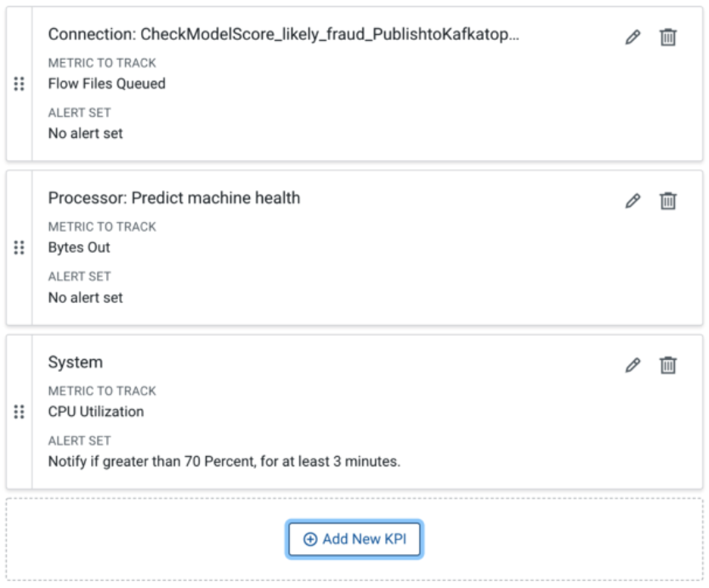
Task: Delete the System KPI using trash icon
Action: click(668, 365)
